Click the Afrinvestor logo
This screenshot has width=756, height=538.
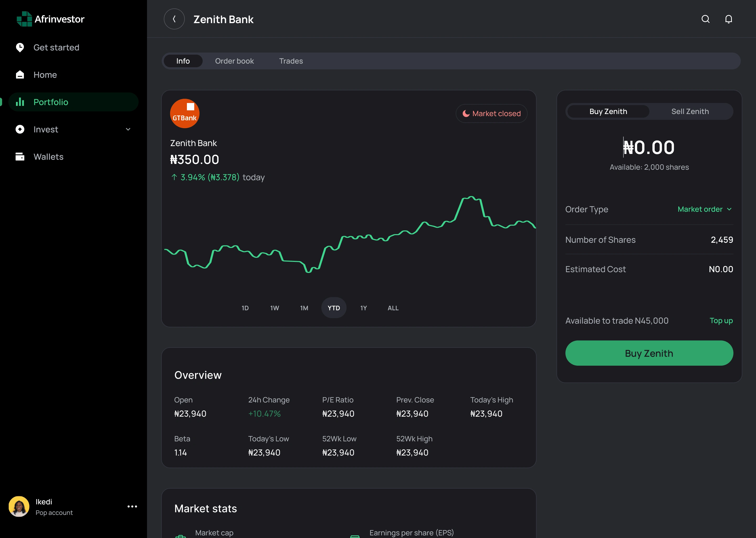tap(51, 19)
